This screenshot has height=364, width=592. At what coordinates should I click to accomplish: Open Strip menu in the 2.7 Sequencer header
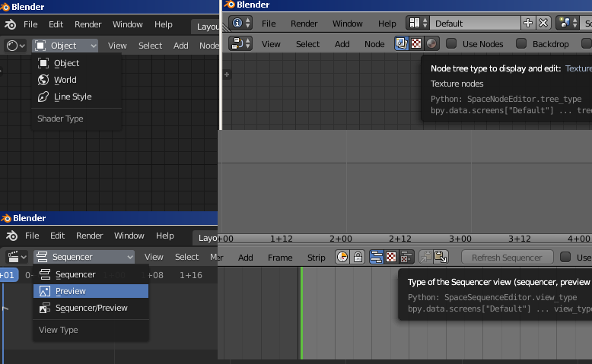[316, 258]
